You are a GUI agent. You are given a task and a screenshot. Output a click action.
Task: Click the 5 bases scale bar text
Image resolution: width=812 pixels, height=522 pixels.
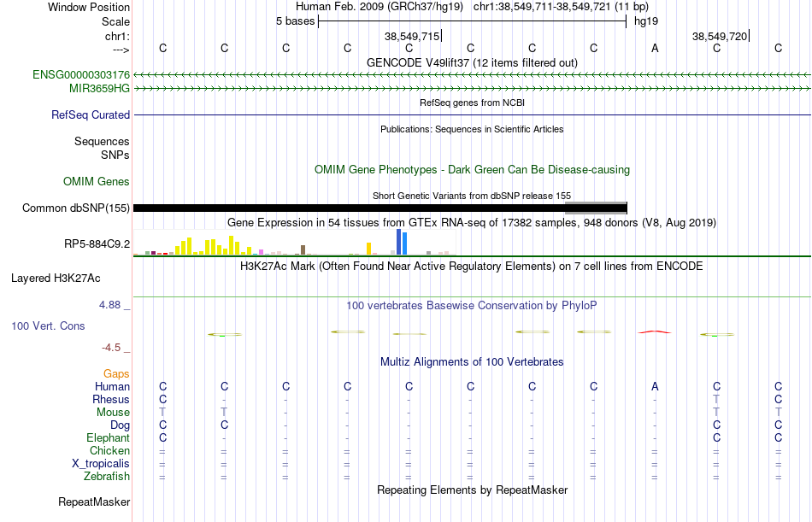[295, 21]
